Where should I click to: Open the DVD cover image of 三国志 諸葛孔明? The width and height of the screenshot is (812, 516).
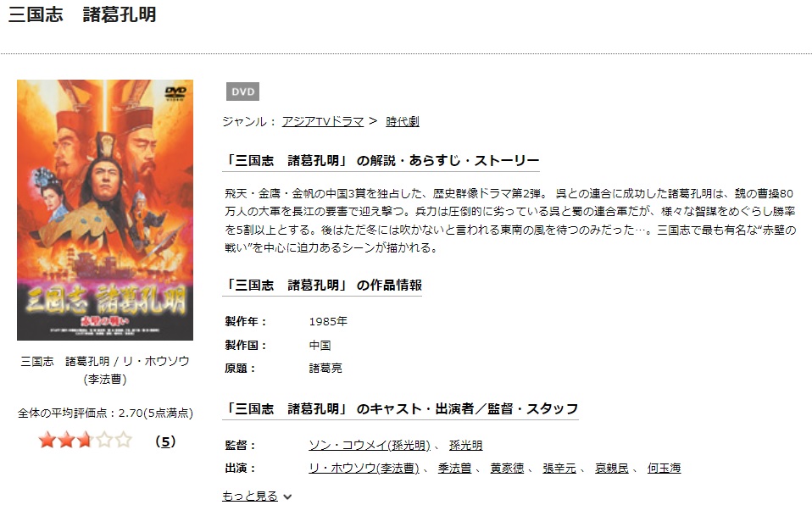tap(105, 210)
